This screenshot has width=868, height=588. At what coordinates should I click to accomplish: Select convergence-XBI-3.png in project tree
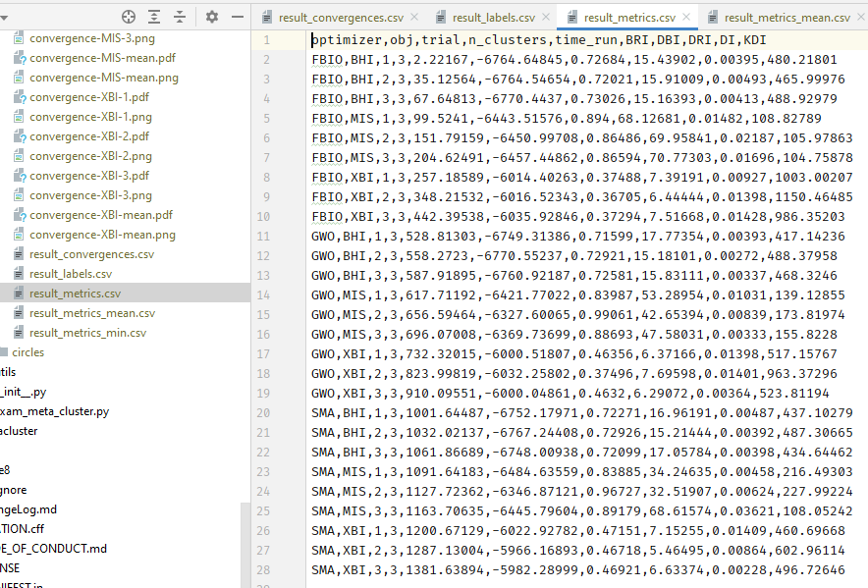click(90, 195)
